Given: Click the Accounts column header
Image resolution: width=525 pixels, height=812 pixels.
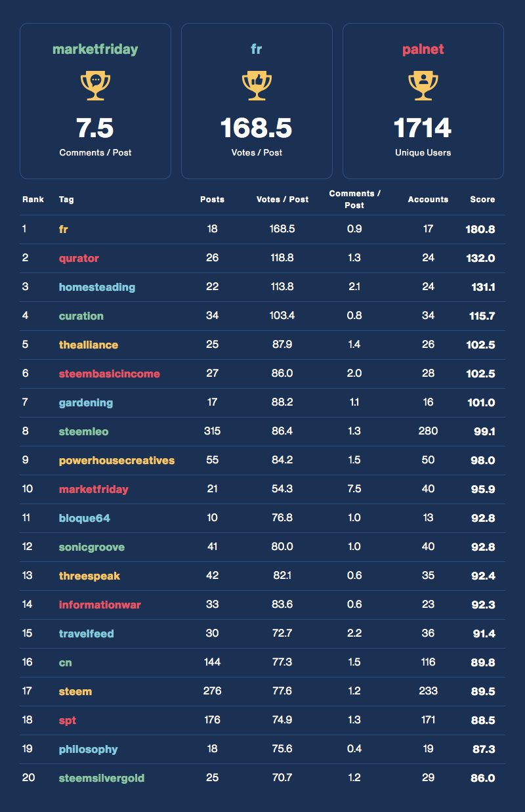Looking at the screenshot, I should pyautogui.click(x=428, y=199).
